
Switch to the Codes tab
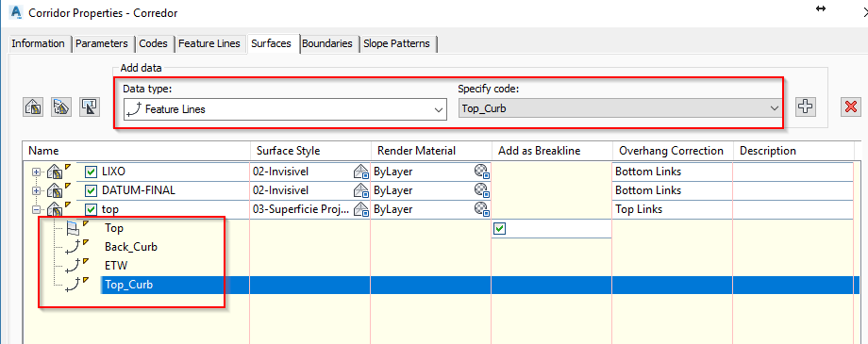pyautogui.click(x=154, y=43)
